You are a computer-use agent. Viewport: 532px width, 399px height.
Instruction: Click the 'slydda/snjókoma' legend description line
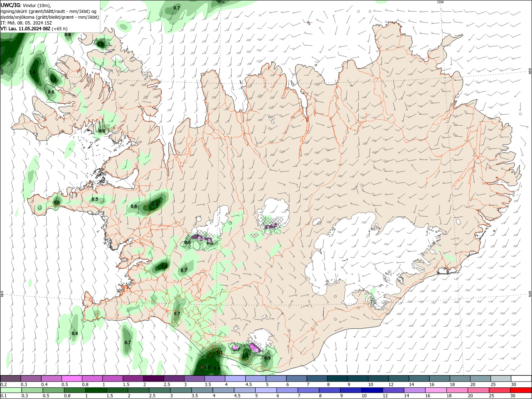tap(50, 17)
